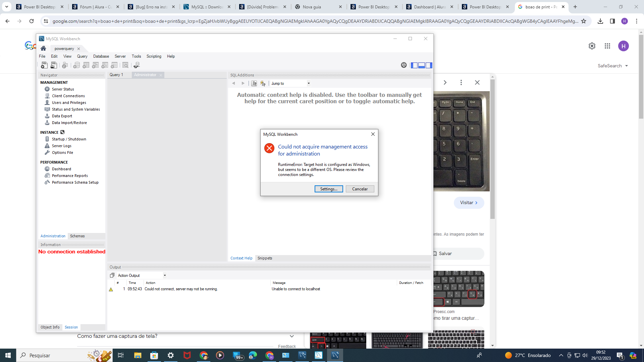Viewport: 644px width, 362px height.
Task: Toggle the bottom output panel visibility
Action: (x=422, y=65)
